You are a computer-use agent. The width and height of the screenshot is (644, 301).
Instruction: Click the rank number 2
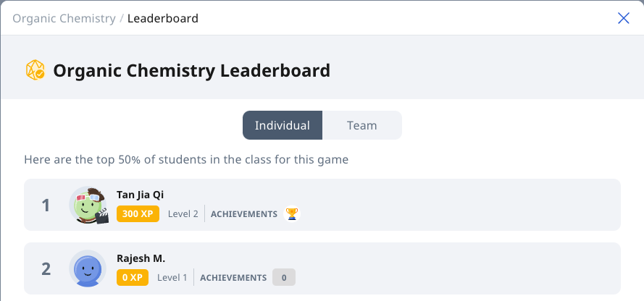(x=46, y=269)
